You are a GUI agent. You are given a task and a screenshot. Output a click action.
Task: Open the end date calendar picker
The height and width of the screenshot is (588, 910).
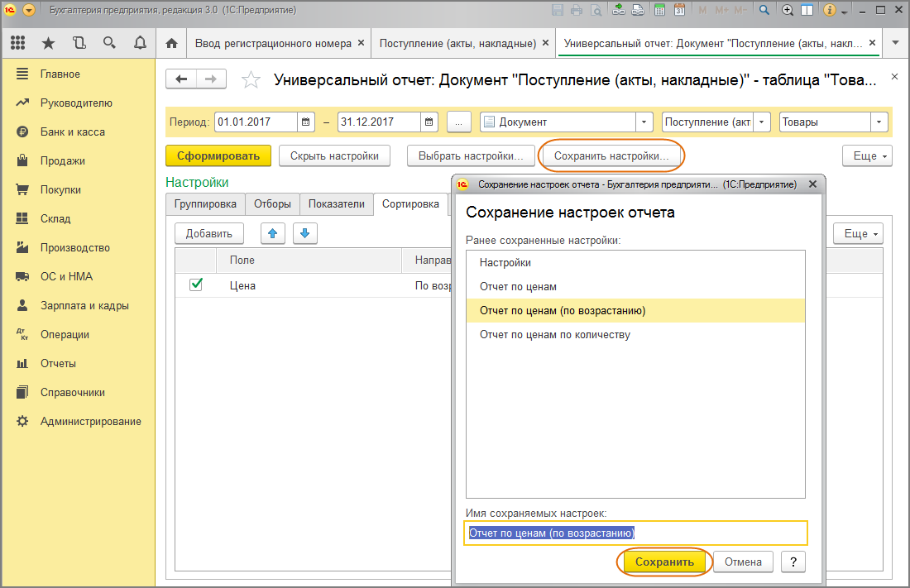pyautogui.click(x=429, y=121)
